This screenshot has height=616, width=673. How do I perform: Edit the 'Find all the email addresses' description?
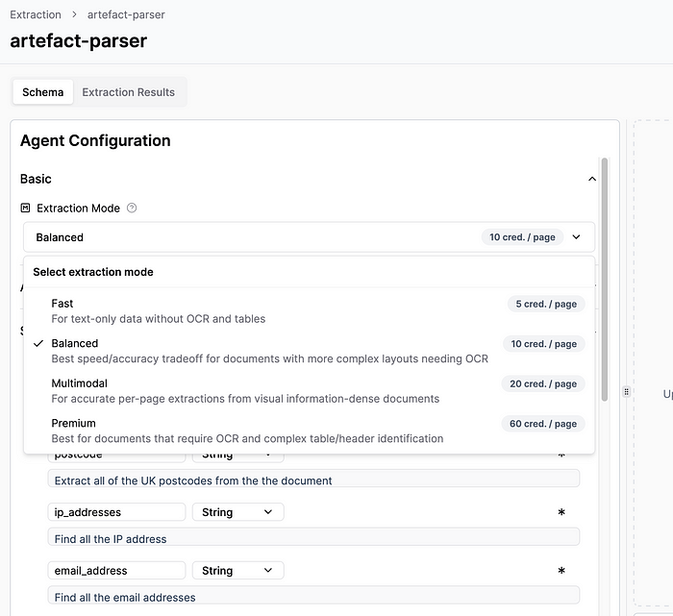pyautogui.click(x=313, y=596)
